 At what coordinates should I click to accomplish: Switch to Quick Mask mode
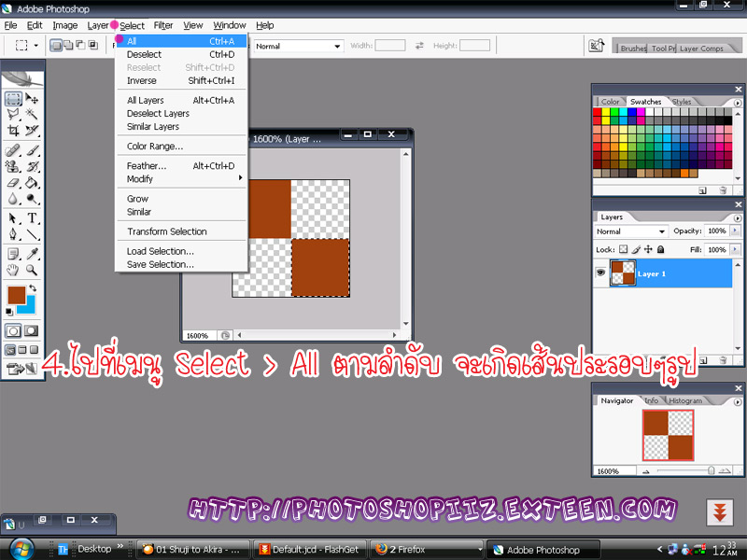point(32,330)
